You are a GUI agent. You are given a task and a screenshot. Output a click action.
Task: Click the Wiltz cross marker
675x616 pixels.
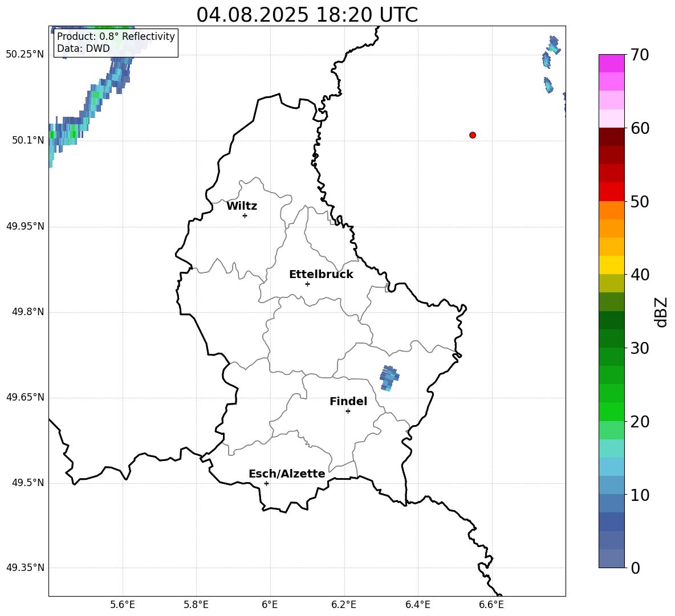pos(245,215)
